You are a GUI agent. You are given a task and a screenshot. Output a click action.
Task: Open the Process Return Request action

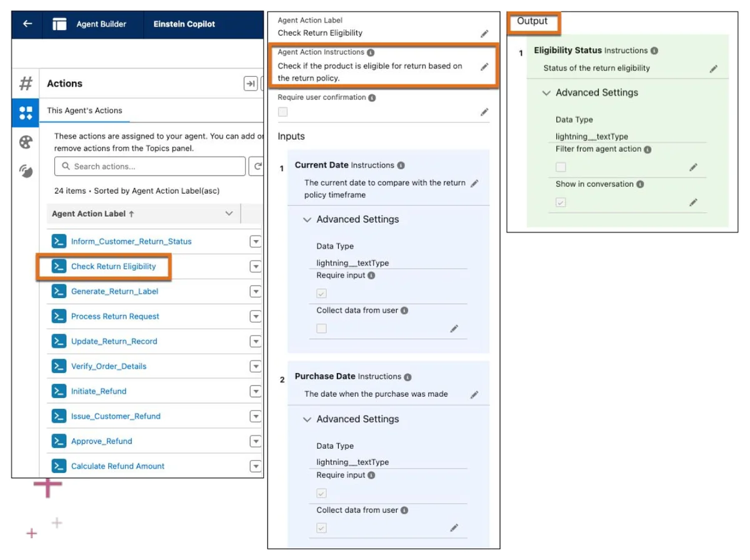coord(115,316)
